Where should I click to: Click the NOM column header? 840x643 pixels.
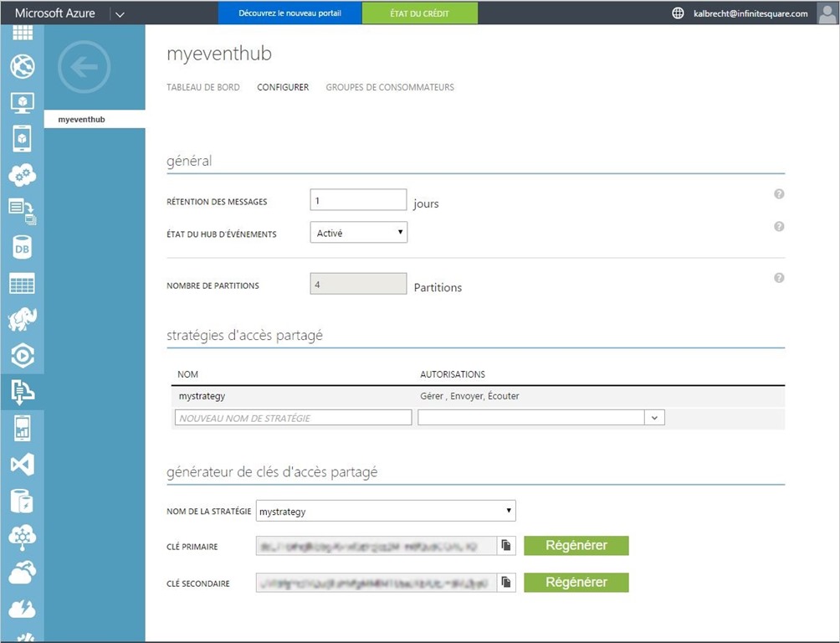(188, 374)
